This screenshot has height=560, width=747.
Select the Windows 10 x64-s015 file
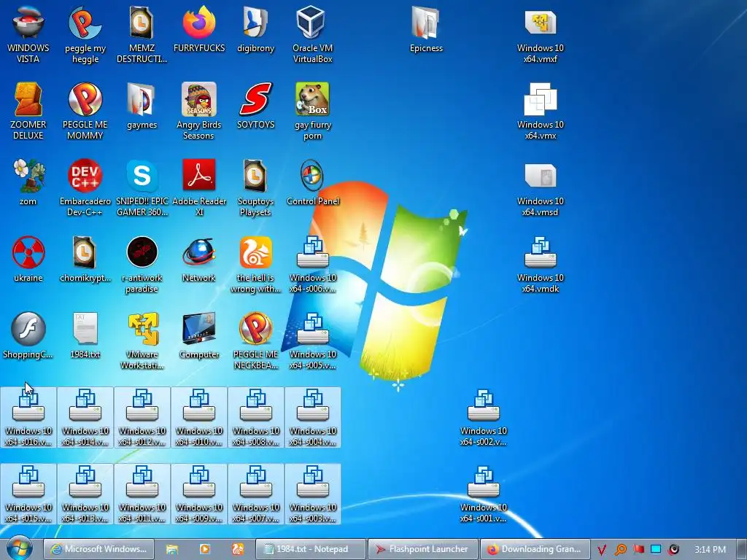28,494
